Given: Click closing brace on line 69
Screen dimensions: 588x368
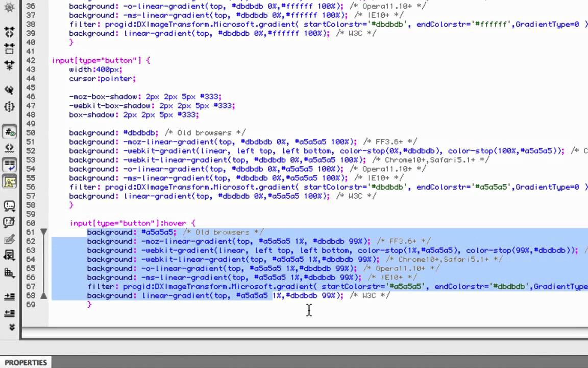Looking at the screenshot, I should 89,305.
